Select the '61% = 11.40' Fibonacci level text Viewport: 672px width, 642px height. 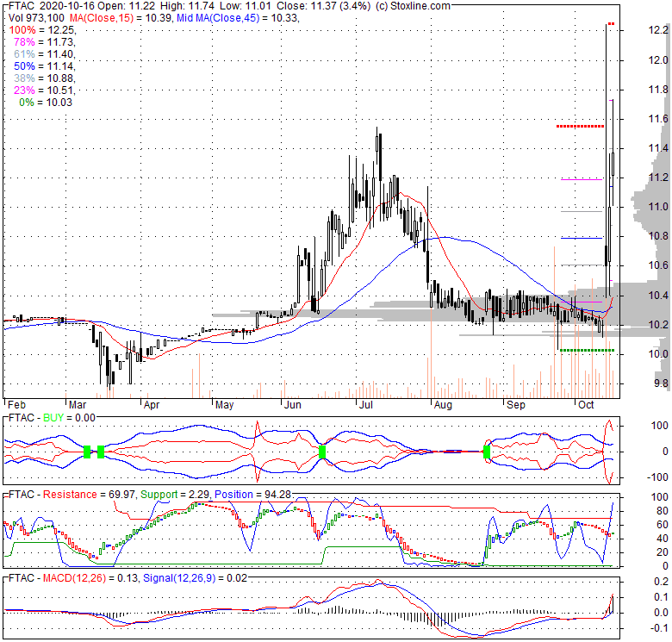(45, 54)
